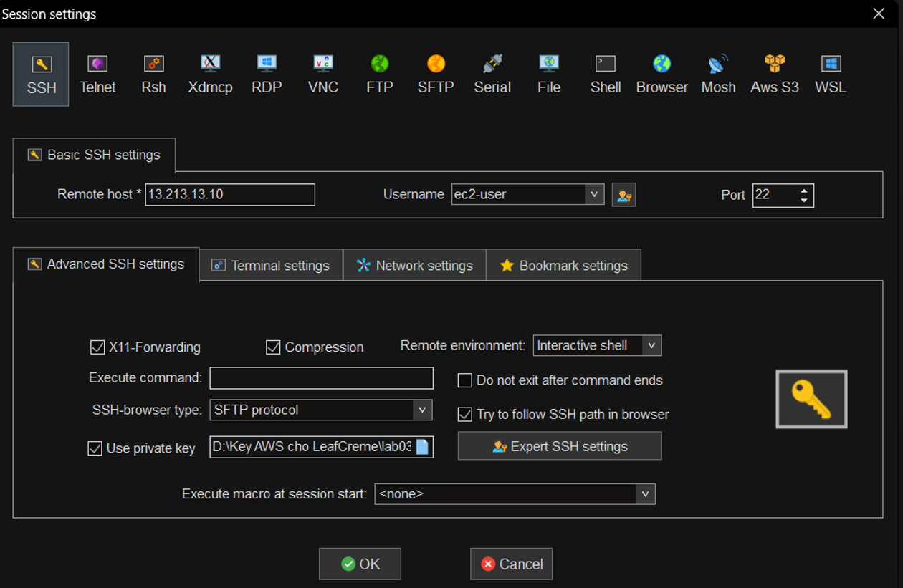The height and width of the screenshot is (588, 903).
Task: Expand the Username dropdown
Action: 594,194
